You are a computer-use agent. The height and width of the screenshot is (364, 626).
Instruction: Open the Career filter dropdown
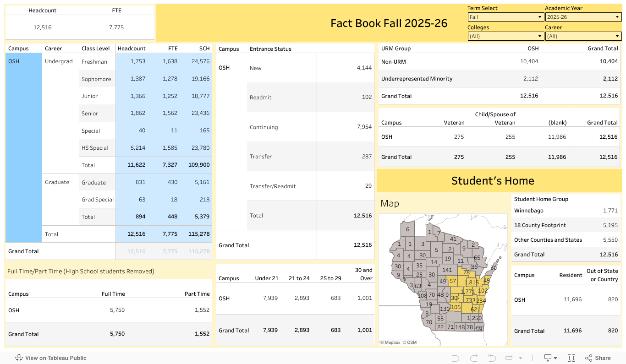click(583, 36)
